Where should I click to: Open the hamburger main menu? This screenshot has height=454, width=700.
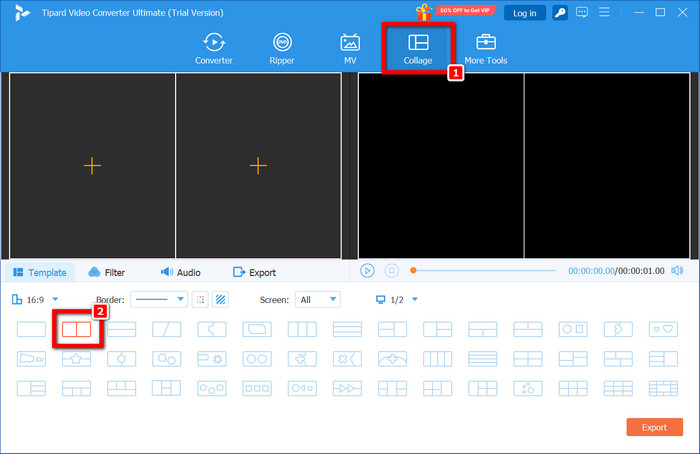click(604, 12)
